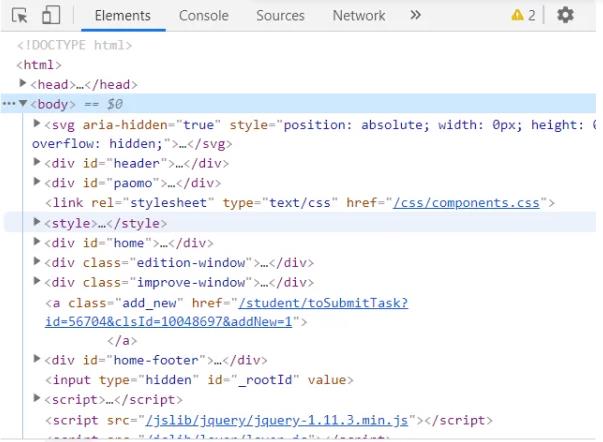Select the hidden input _rootId row
Image resolution: width=603 pixels, height=442 pixels.
[x=199, y=380]
